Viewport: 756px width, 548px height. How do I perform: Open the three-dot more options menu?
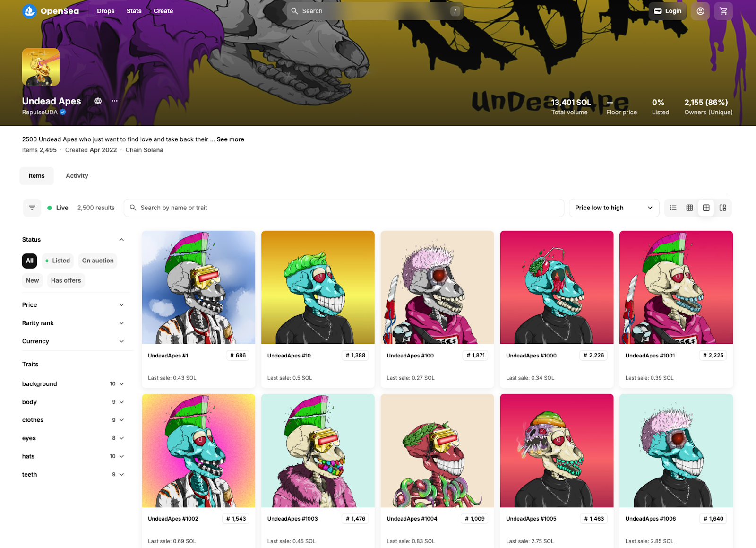click(x=114, y=101)
